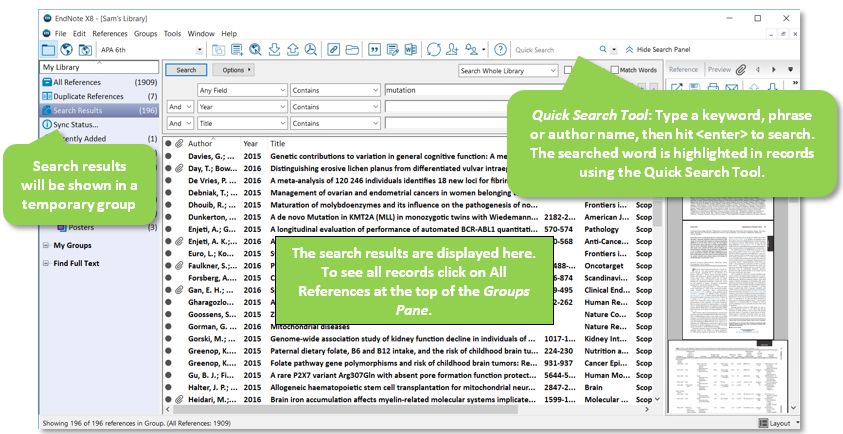Click the PDF page thumbnail in preview pane

click(x=728, y=279)
